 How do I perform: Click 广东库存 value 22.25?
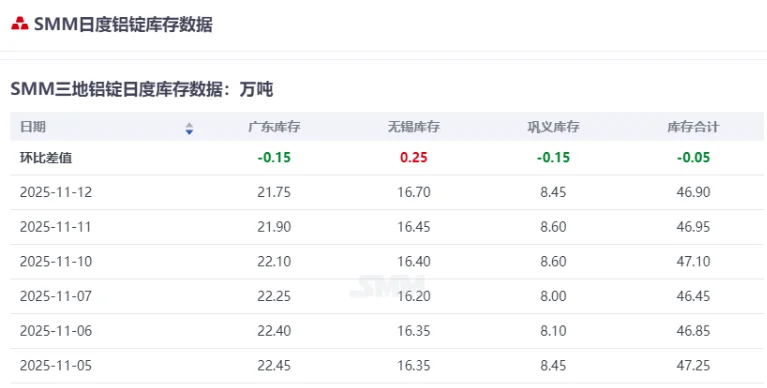point(274,297)
